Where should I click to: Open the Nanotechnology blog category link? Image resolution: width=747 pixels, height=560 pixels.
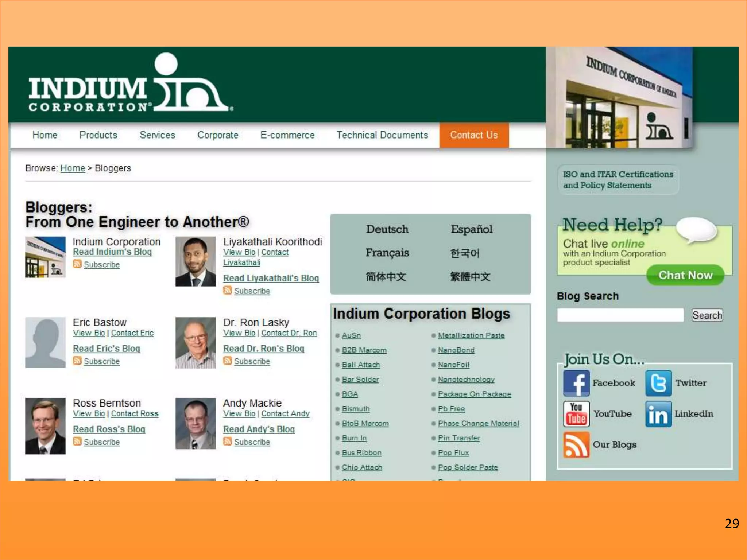tap(466, 380)
